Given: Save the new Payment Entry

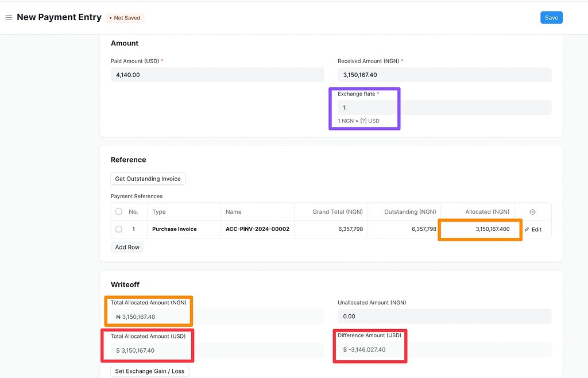Looking at the screenshot, I should pos(551,17).
